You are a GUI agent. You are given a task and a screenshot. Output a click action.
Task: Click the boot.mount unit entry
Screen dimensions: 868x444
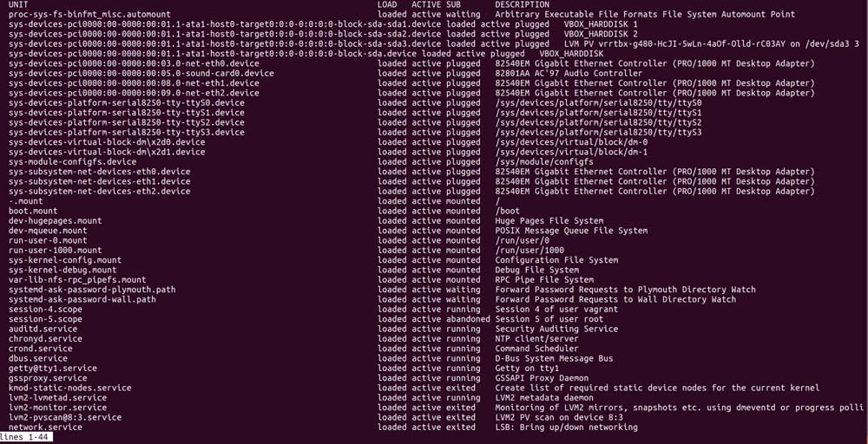pyautogui.click(x=33, y=211)
